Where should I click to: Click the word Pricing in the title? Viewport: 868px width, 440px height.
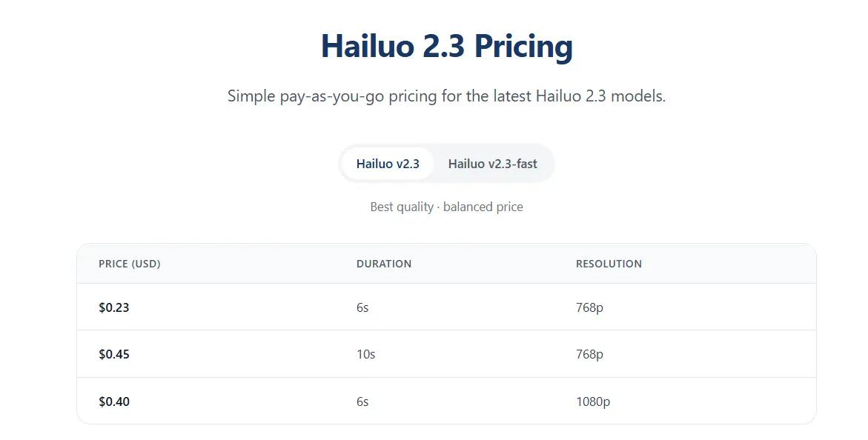523,47
